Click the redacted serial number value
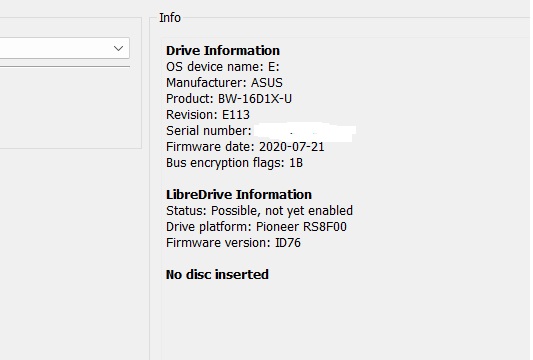Viewport: 533px width, 360px height. (x=305, y=132)
